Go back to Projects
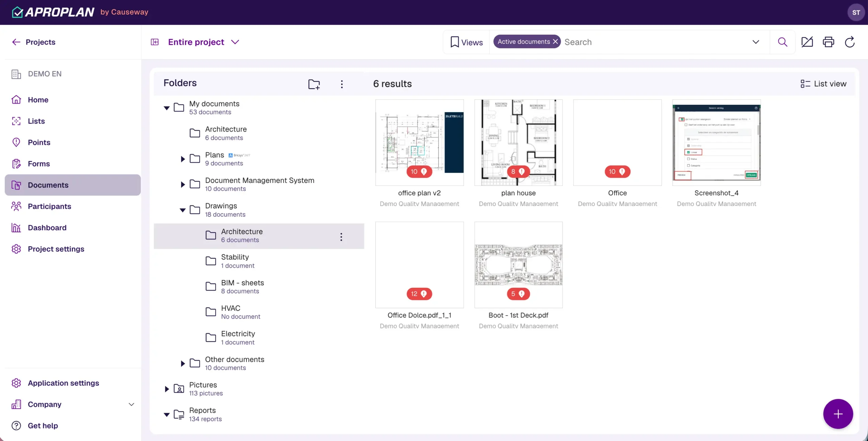 point(34,42)
